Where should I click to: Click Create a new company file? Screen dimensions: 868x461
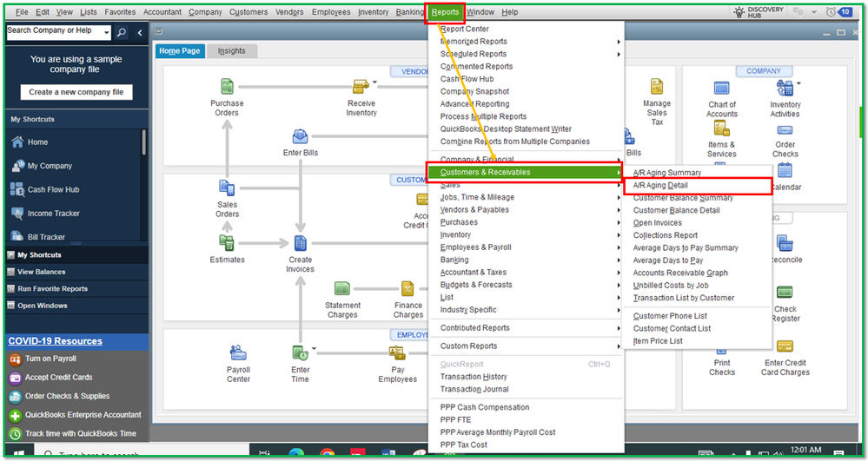click(x=76, y=92)
